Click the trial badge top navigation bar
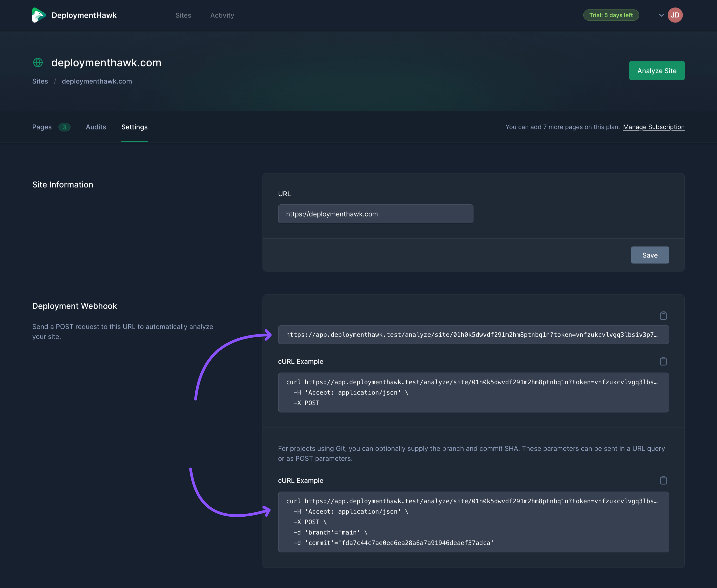 point(610,15)
